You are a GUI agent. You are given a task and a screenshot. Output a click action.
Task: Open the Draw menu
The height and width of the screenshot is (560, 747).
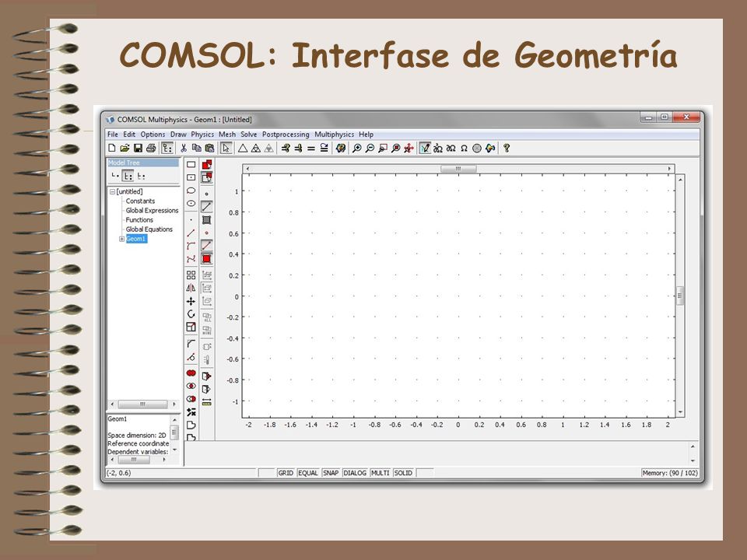178,135
